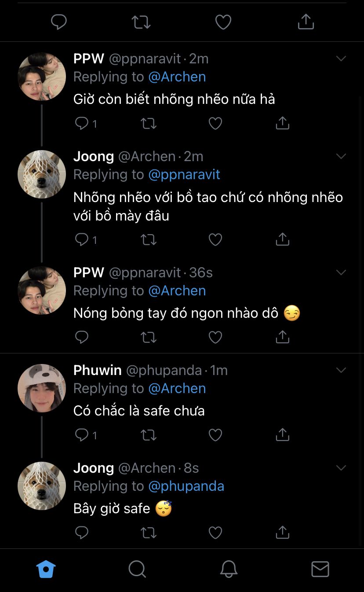The image size is (364, 592).
Task: Like Joong's 'Bây giờ safe' reply
Action: (215, 533)
